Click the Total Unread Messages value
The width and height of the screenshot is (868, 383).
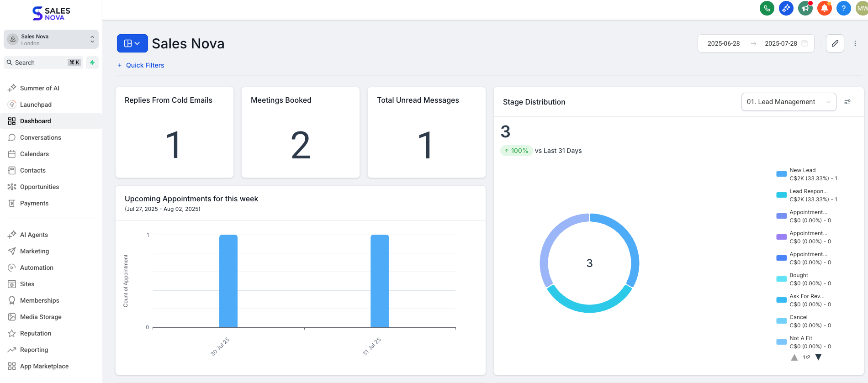tap(425, 145)
